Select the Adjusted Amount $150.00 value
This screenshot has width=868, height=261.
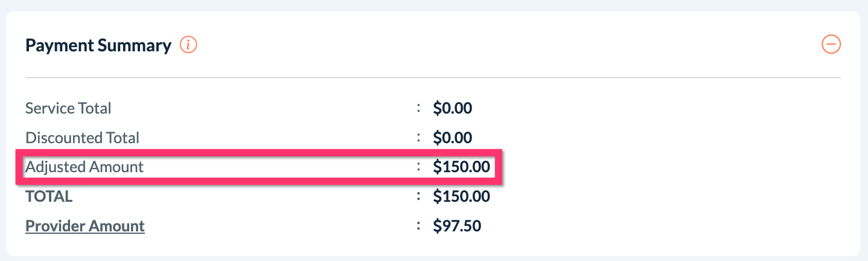pyautogui.click(x=461, y=167)
